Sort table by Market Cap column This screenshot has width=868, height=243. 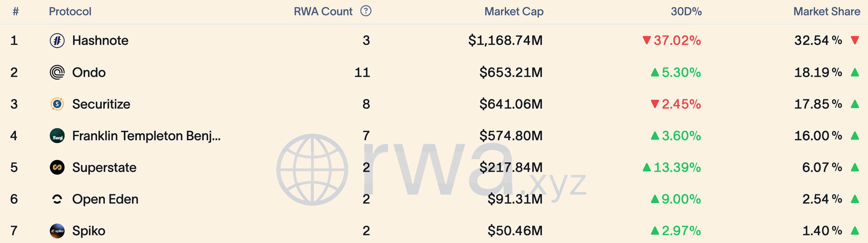click(x=514, y=12)
